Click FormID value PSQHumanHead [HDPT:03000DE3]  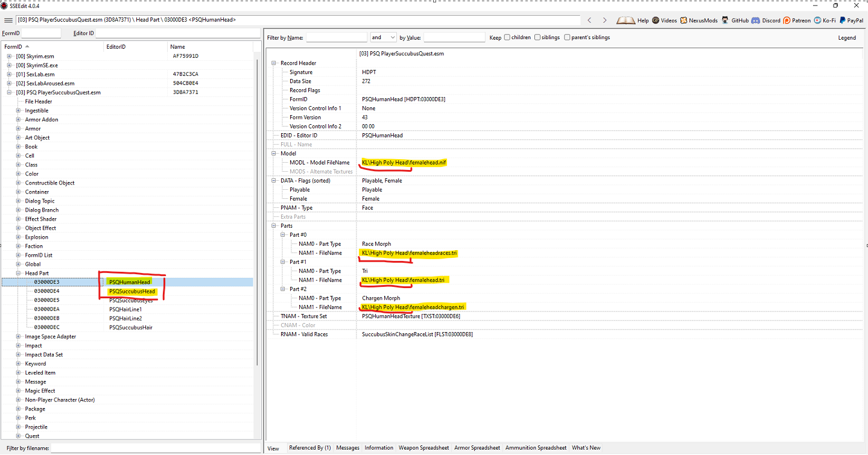tap(404, 99)
